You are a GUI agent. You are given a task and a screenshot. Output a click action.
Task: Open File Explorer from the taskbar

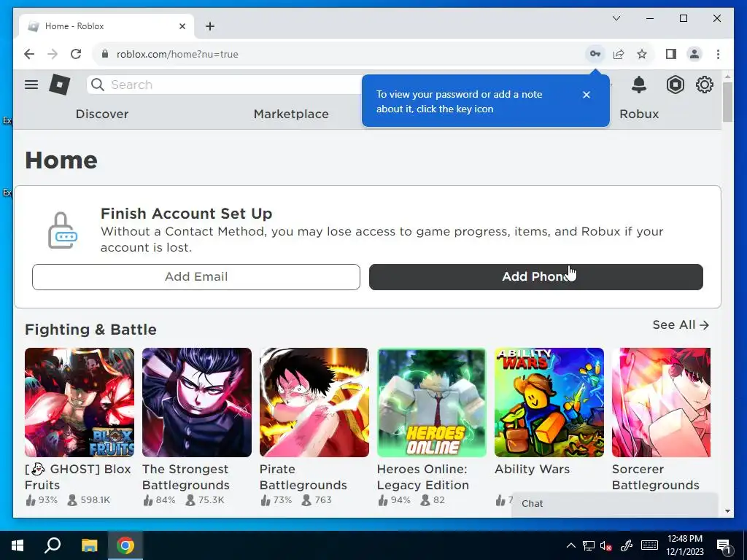(x=89, y=545)
